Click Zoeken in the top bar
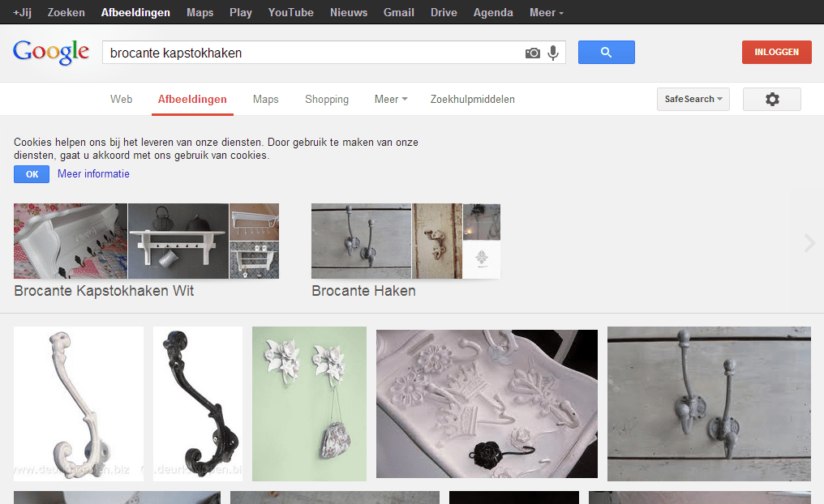 click(67, 13)
